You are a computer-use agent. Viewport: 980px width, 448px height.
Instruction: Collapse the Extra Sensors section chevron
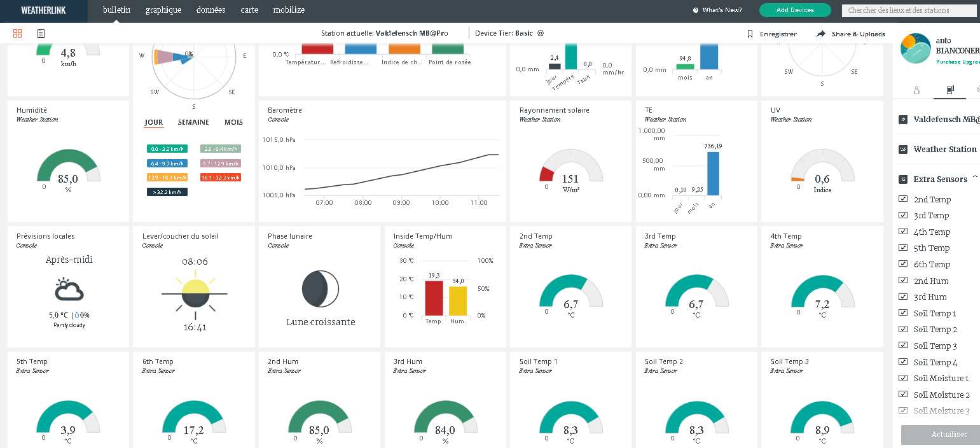tap(975, 178)
